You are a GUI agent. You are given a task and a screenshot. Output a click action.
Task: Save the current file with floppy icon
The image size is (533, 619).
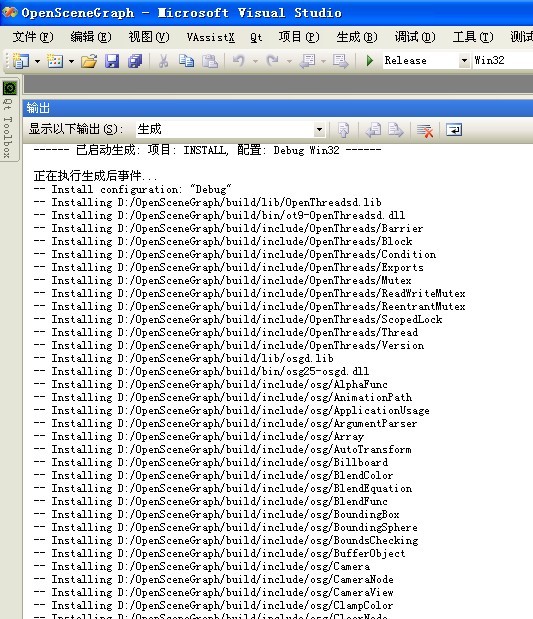tap(112, 61)
